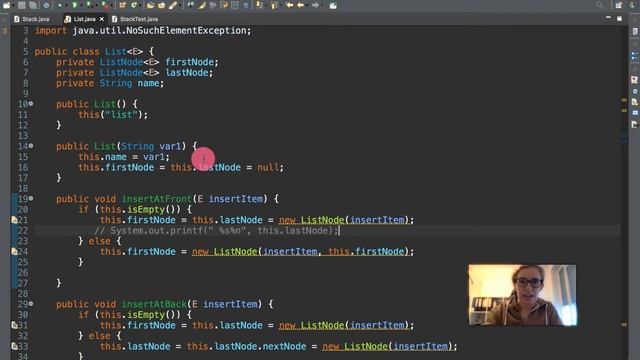The height and width of the screenshot is (360, 640).
Task: Click the Last Edit Location arrow
Action: [289, 5]
